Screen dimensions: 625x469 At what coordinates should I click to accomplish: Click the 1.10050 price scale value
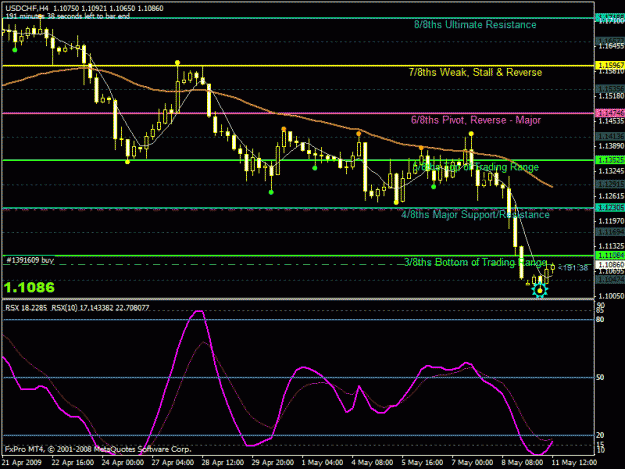[611, 296]
